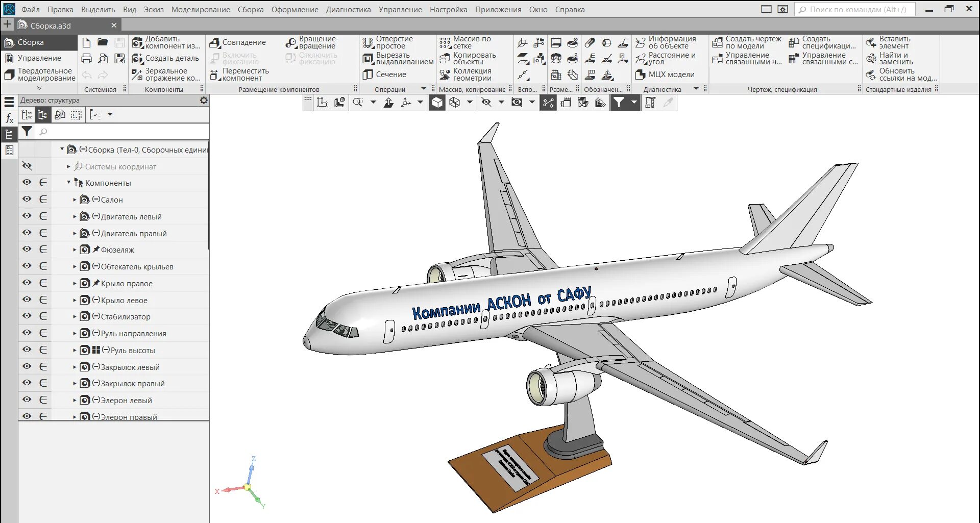Expand the Салон tree node
The height and width of the screenshot is (523, 980).
point(75,200)
